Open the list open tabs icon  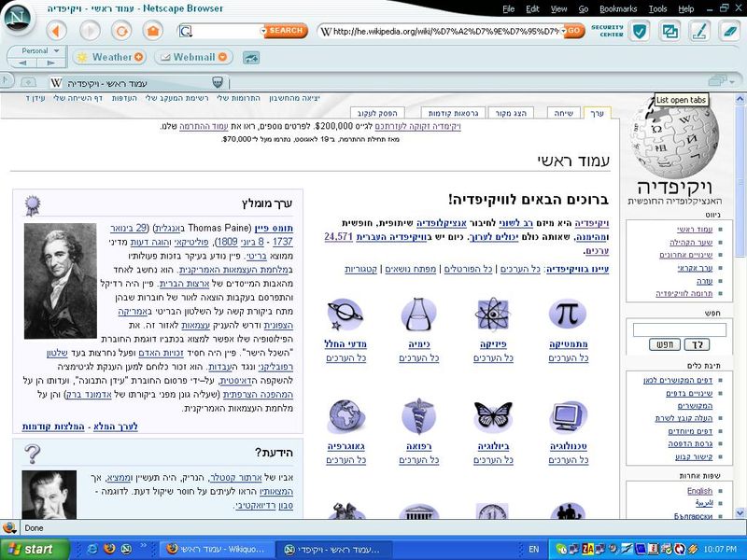tap(717, 81)
